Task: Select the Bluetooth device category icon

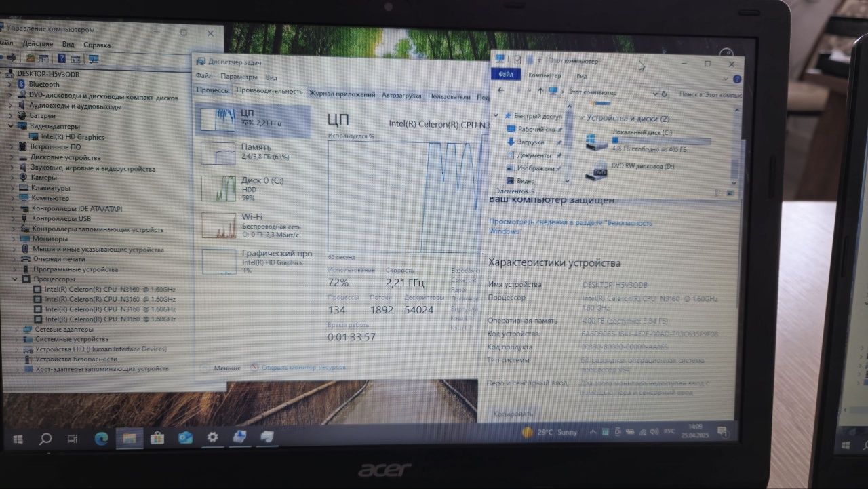Action: tap(22, 84)
